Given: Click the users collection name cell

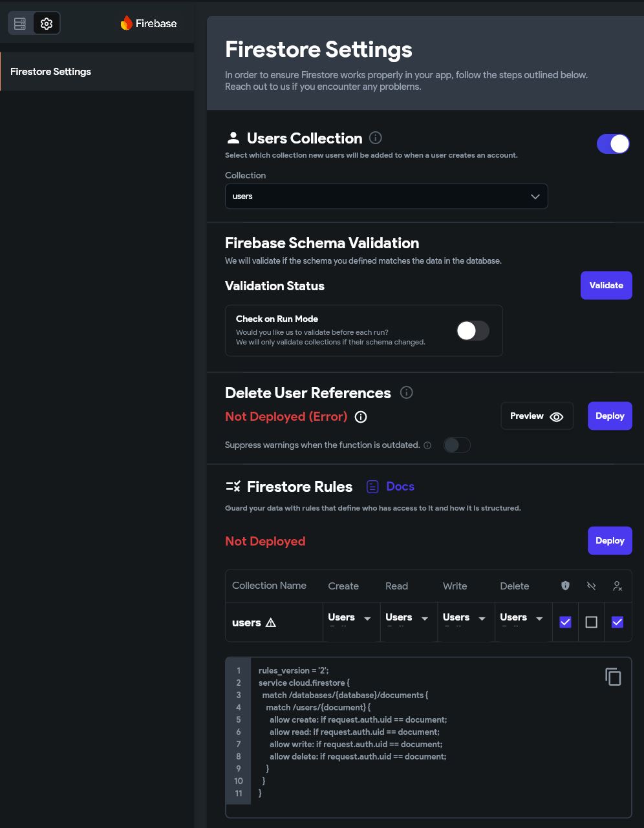Looking at the screenshot, I should [274, 622].
